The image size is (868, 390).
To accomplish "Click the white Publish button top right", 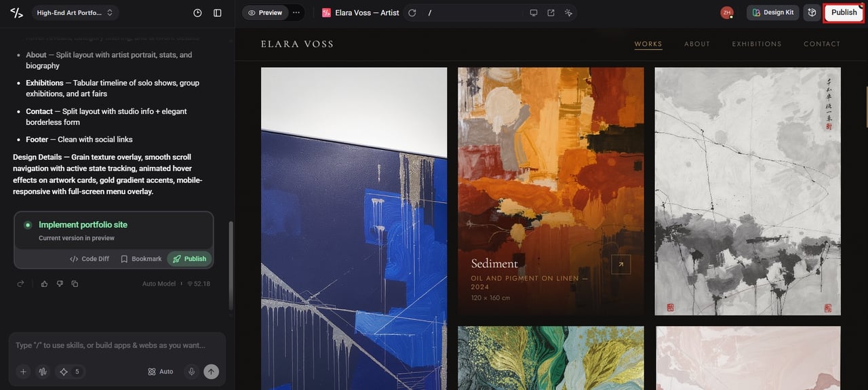I will (844, 13).
